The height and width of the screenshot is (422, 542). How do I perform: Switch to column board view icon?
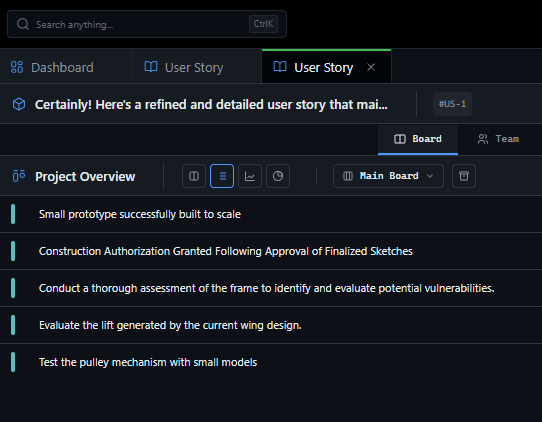(194, 176)
